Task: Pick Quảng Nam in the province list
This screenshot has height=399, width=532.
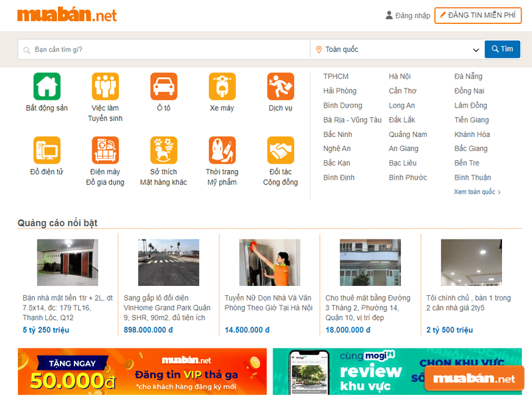Action: point(408,134)
